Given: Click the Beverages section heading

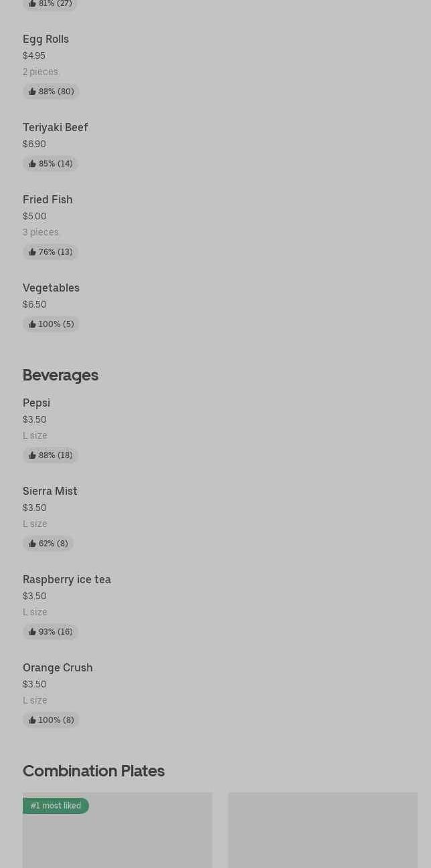Looking at the screenshot, I should click(60, 374).
